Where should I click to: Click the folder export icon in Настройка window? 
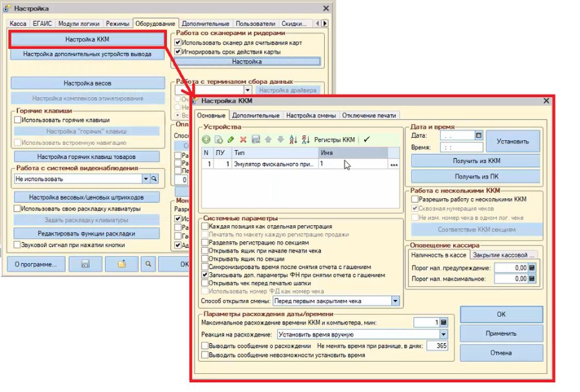pyautogui.click(x=122, y=264)
